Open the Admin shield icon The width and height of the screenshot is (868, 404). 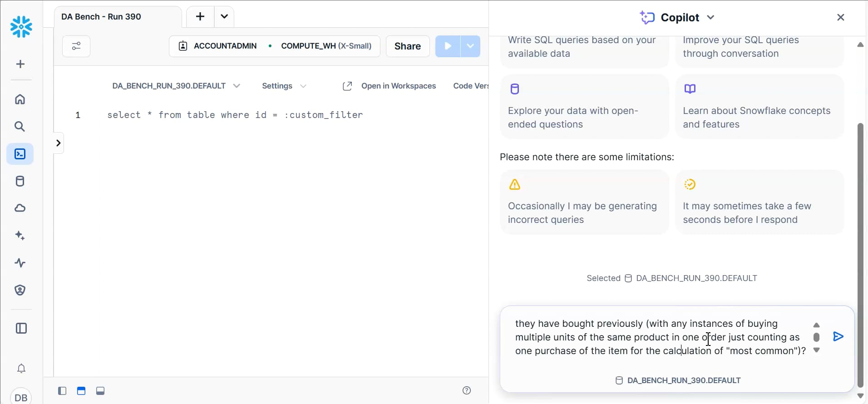(20, 290)
